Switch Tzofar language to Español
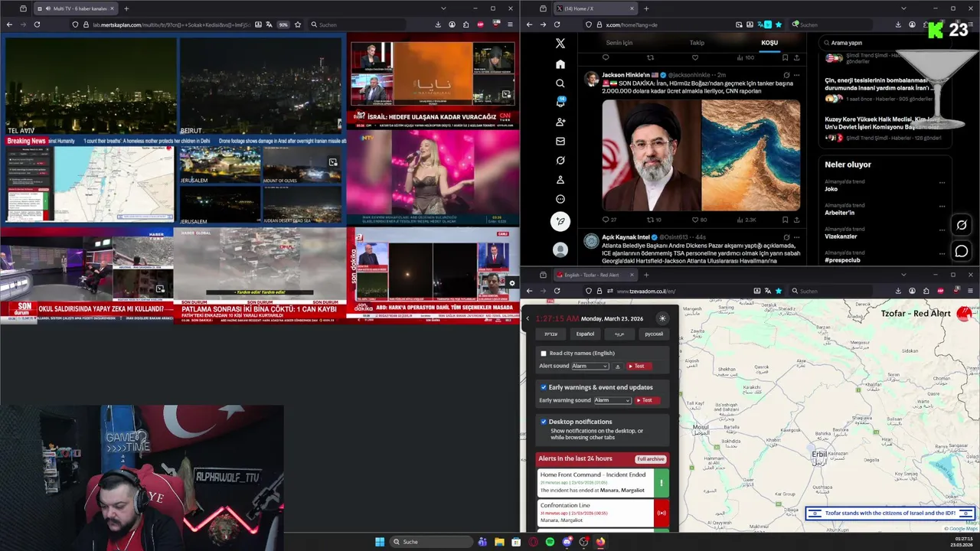Screen dimensions: 980x551 [x=585, y=334]
